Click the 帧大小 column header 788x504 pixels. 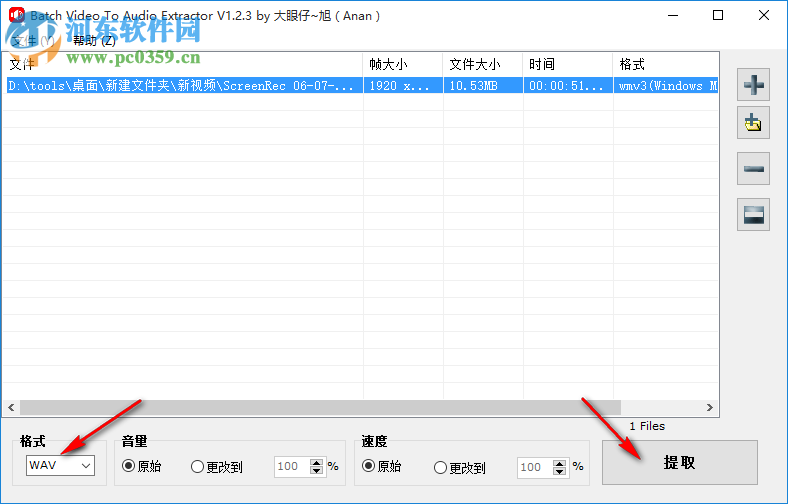click(x=403, y=64)
